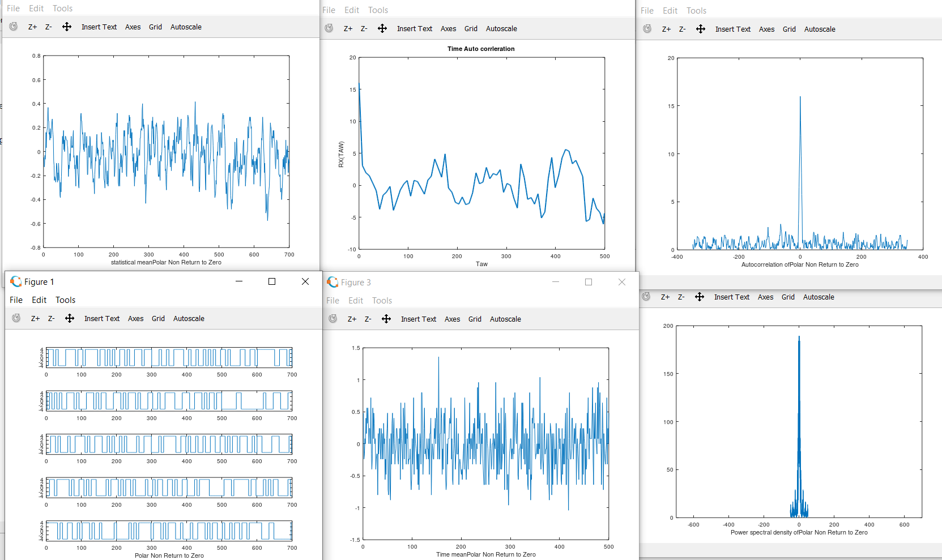Select Z- in the autocorrelation figure toolbar
The height and width of the screenshot is (560, 942).
click(x=683, y=29)
